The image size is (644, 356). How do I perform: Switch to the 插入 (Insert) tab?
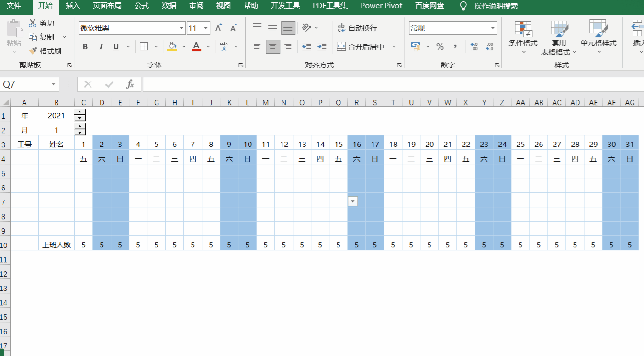click(x=73, y=6)
